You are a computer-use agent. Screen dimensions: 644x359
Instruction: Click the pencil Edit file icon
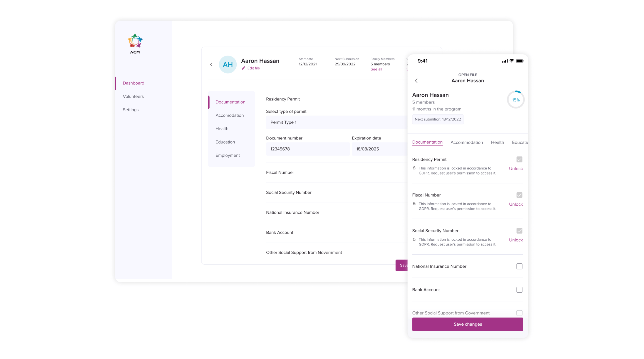244,68
